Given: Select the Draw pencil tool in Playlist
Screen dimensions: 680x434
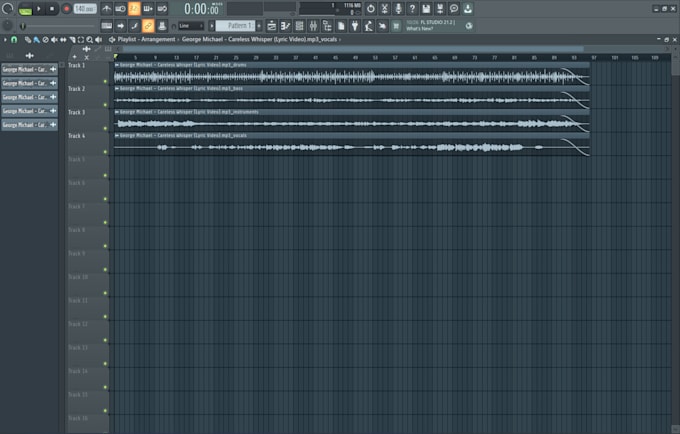Looking at the screenshot, I should pyautogui.click(x=28, y=40).
